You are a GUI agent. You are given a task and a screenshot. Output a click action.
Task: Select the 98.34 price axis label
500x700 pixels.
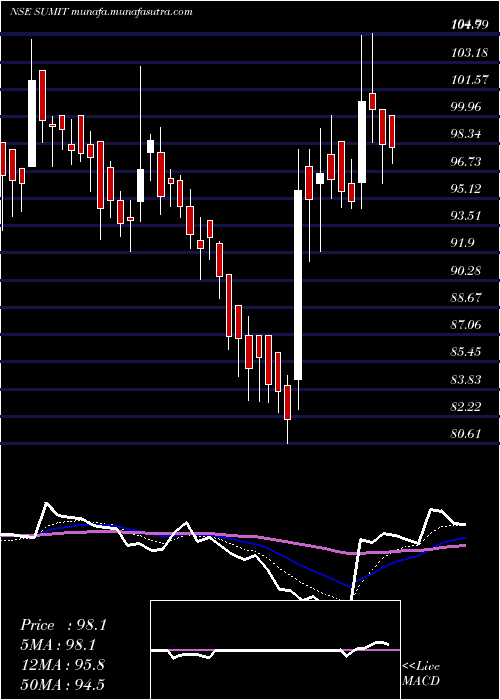467,134
